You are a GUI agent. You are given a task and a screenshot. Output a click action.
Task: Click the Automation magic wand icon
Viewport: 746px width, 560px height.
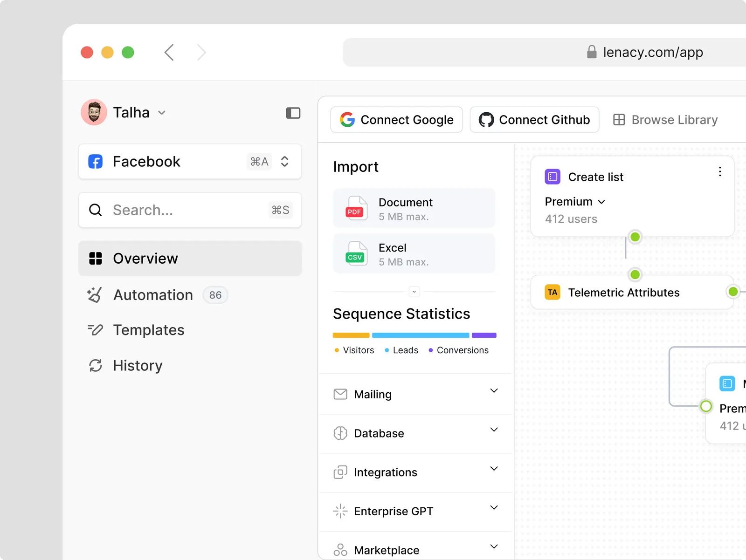click(95, 295)
